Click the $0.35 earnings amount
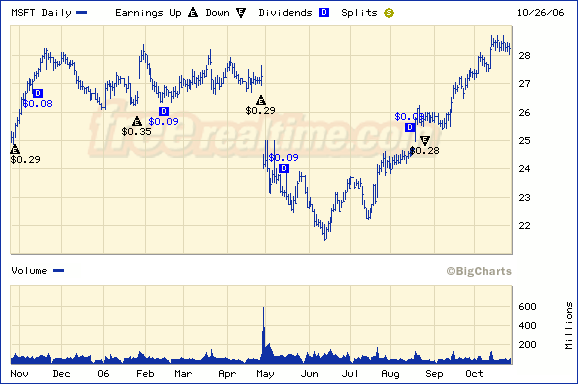578x384 pixels. coord(136,132)
